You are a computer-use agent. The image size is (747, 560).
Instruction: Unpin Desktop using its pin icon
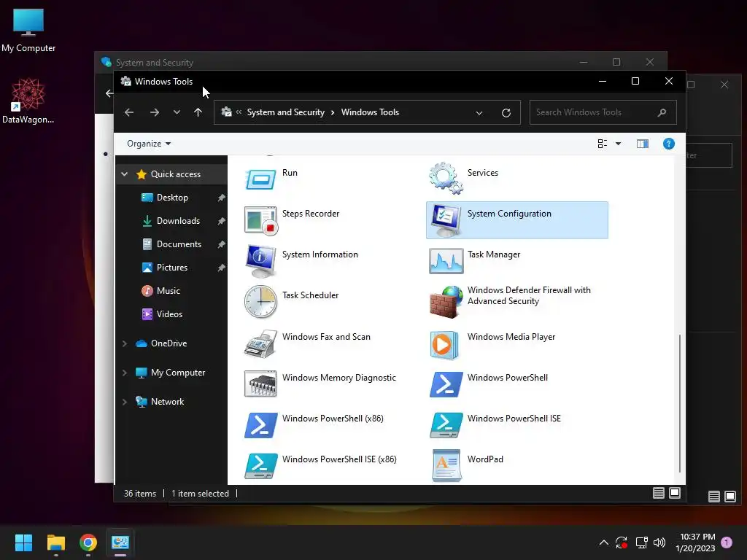(221, 198)
